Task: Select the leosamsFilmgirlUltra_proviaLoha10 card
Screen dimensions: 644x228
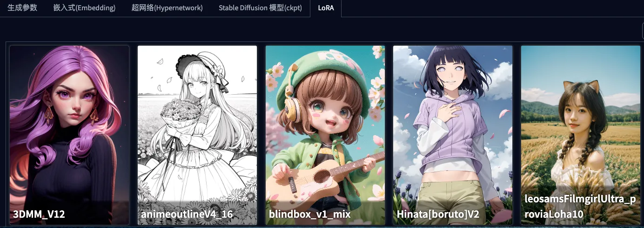Action: [581, 135]
